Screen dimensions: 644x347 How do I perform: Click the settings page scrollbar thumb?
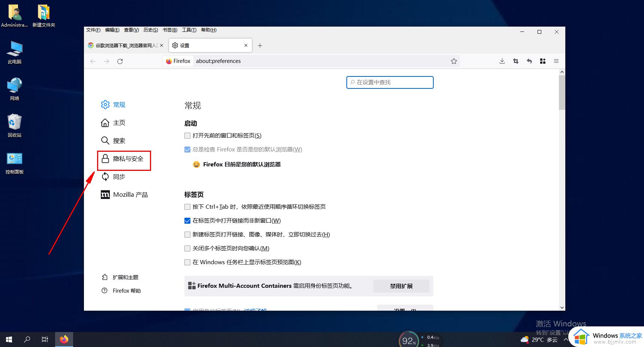562,93
